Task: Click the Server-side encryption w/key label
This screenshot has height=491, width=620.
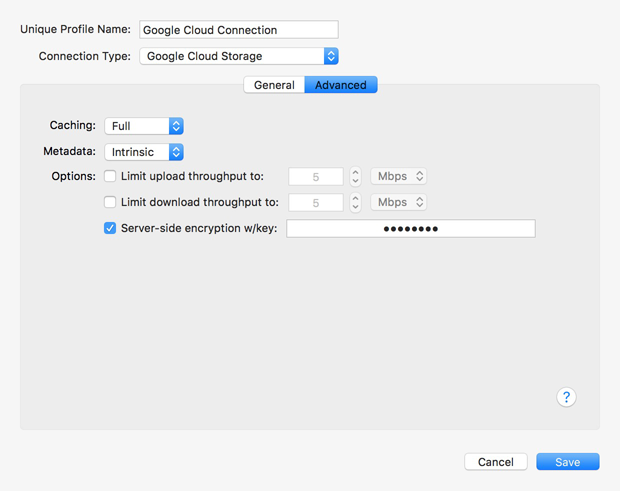Action: coord(199,228)
